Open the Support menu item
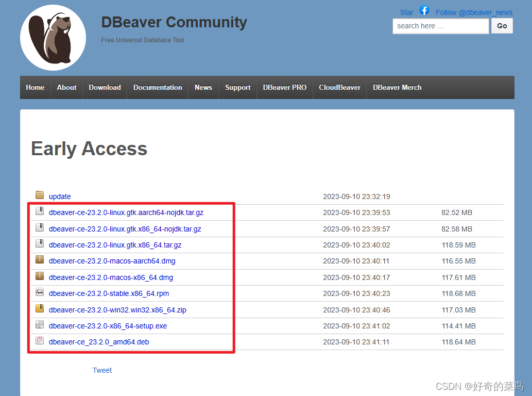532x396 pixels. (x=238, y=87)
